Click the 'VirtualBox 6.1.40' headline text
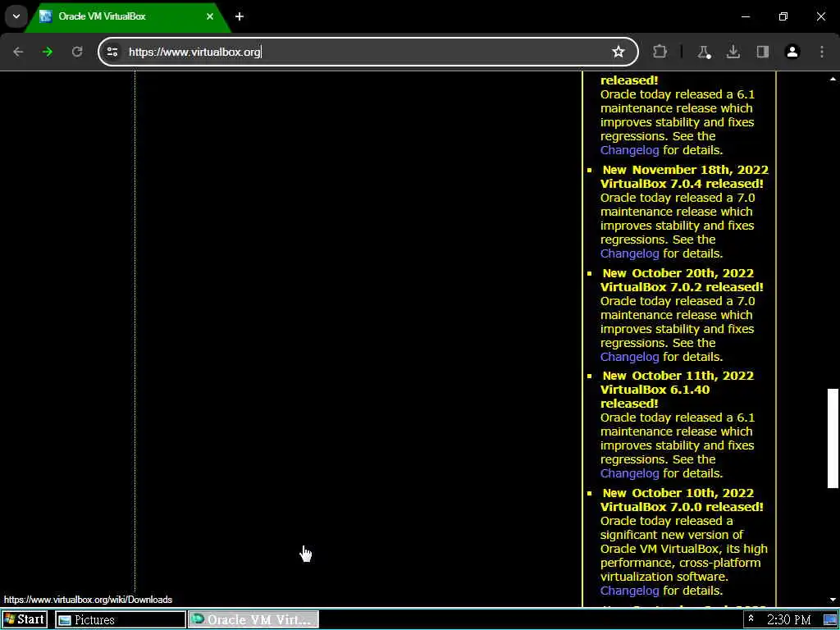This screenshot has height=630, width=840. [x=655, y=390]
